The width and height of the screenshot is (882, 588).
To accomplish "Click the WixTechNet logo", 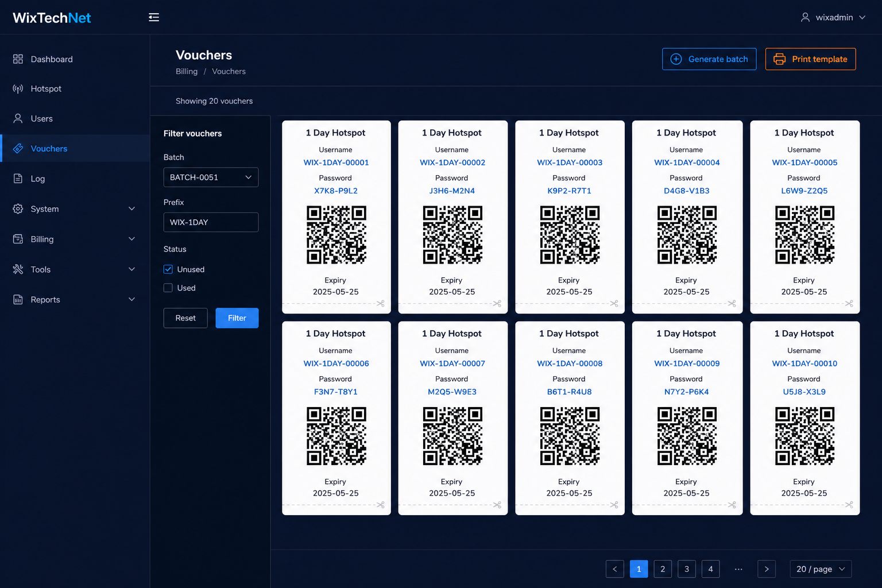I will tap(52, 18).
